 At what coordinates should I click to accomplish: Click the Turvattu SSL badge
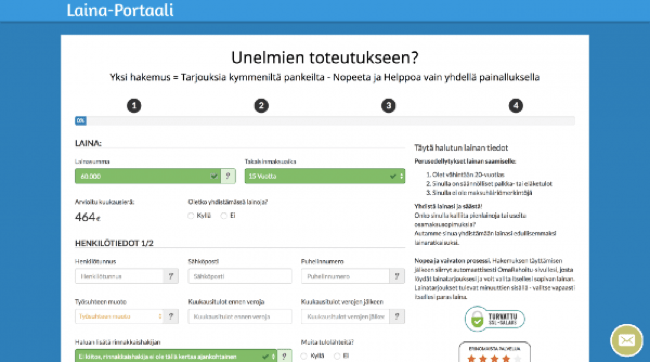pyautogui.click(x=495, y=319)
